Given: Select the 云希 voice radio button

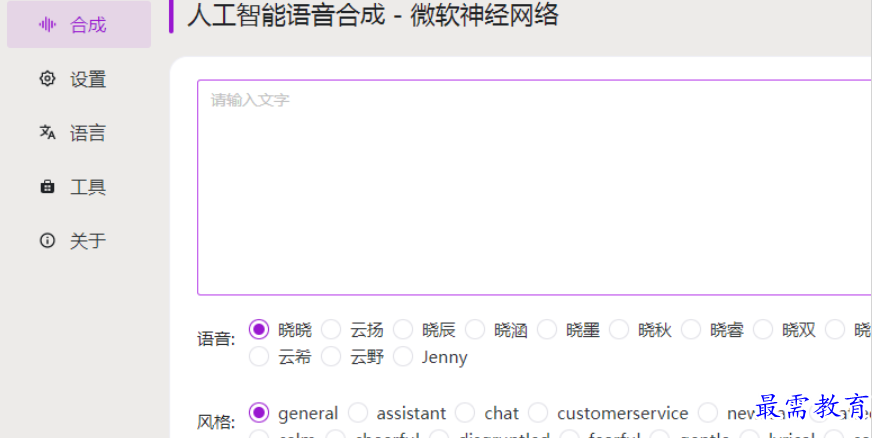Looking at the screenshot, I should pyautogui.click(x=259, y=357).
